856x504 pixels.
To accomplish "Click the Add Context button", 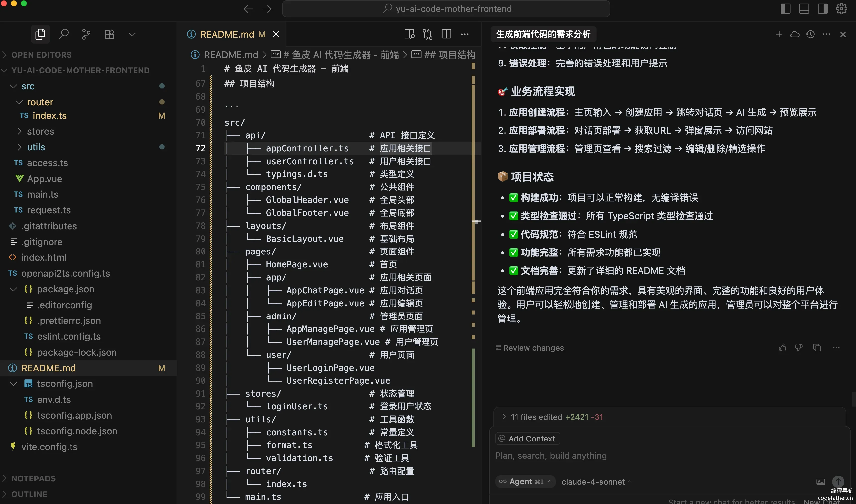I will [x=527, y=439].
